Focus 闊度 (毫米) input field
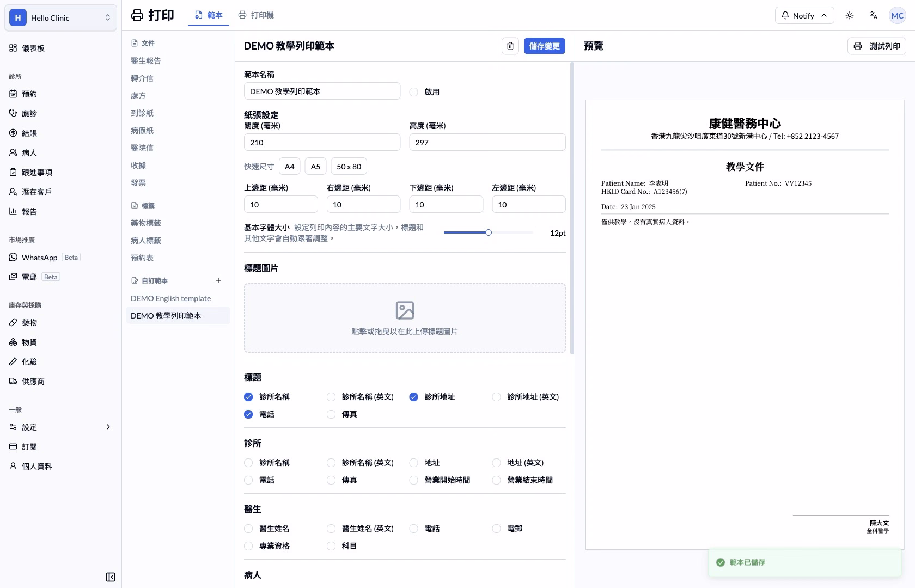 (x=322, y=143)
